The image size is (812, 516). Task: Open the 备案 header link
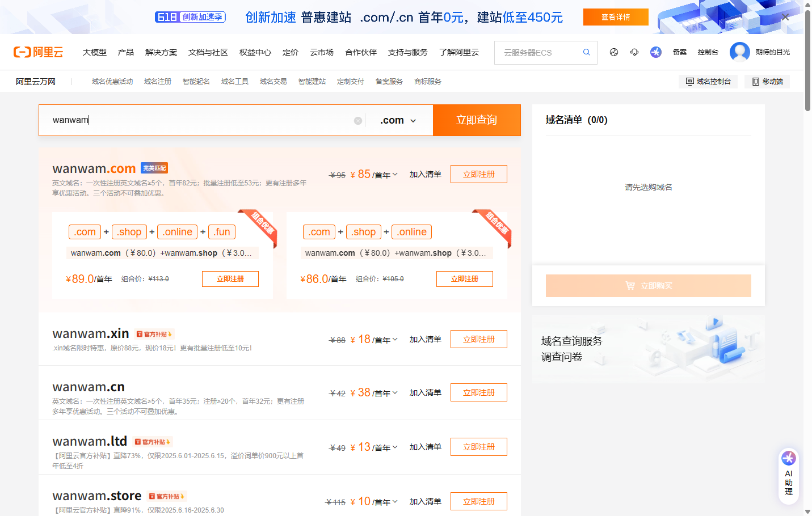tap(680, 52)
